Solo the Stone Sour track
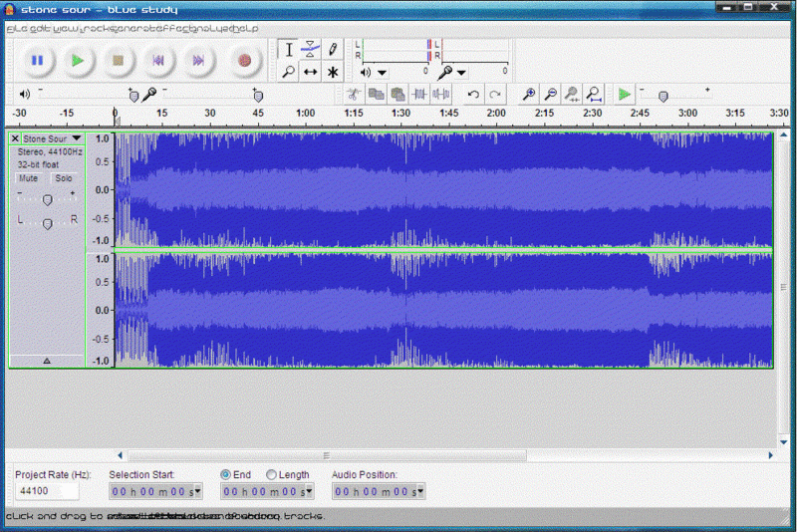The image size is (797, 532). 64,178
